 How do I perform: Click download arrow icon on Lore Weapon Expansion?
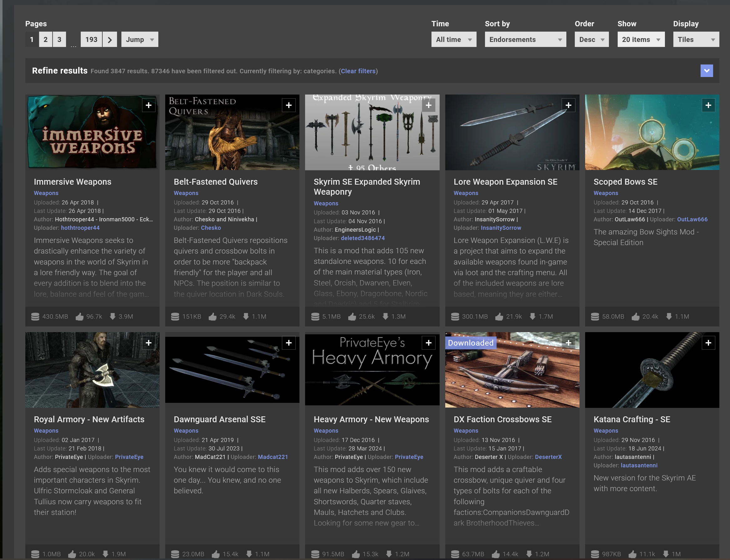pos(533,317)
